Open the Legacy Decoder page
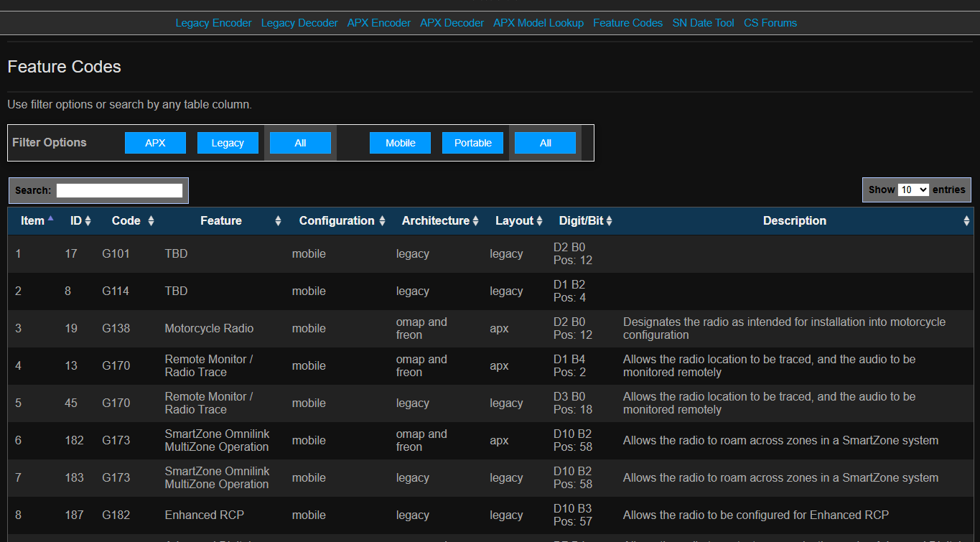The image size is (980, 542). pos(299,23)
